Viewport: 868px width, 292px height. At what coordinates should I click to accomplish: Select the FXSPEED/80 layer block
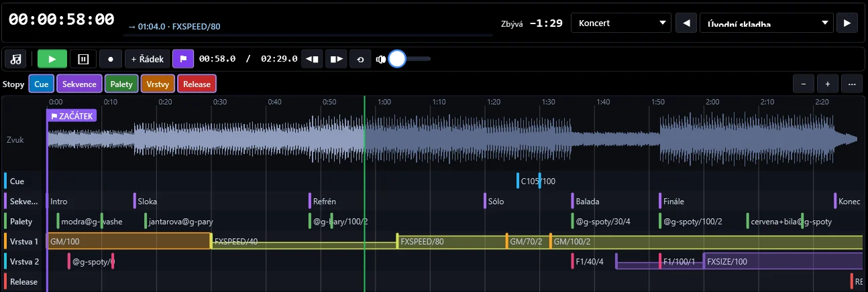tap(451, 241)
